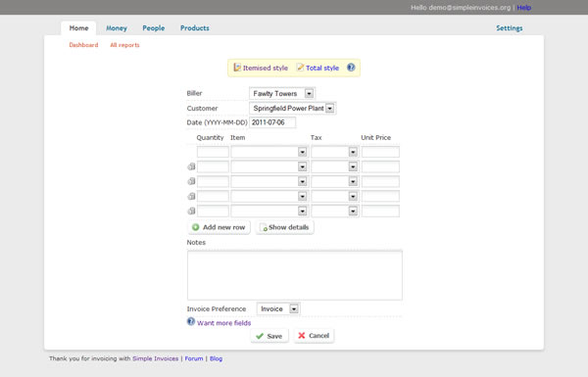Click the Add new row button
The height and width of the screenshot is (377, 588).
219,227
